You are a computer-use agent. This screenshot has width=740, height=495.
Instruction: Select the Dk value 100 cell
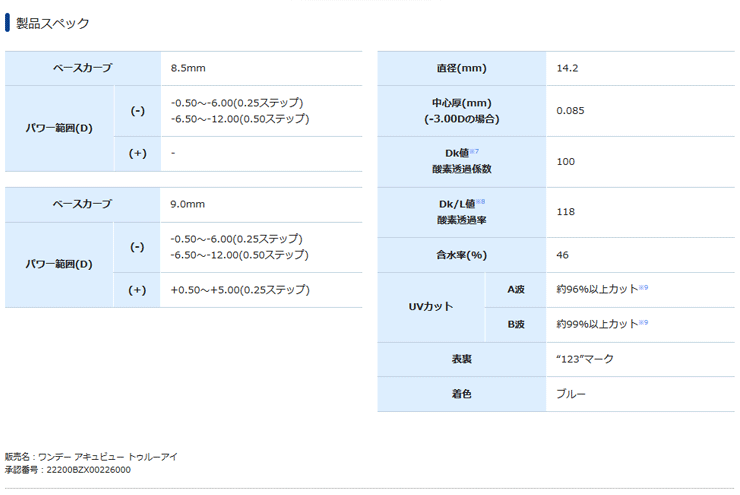566,161
